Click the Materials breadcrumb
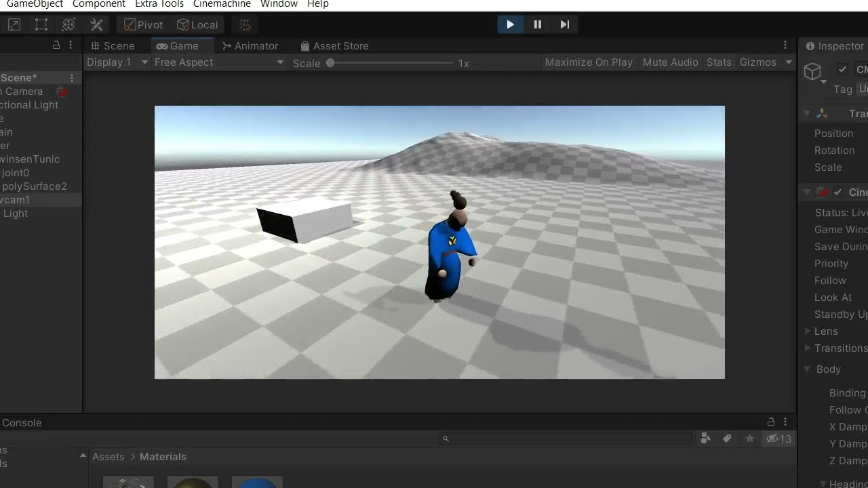The image size is (868, 488). point(163,457)
